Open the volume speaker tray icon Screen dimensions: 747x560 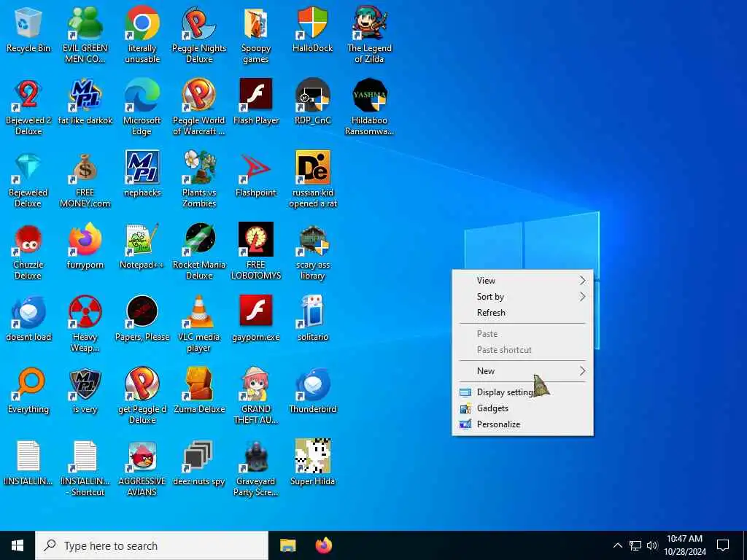pos(652,545)
